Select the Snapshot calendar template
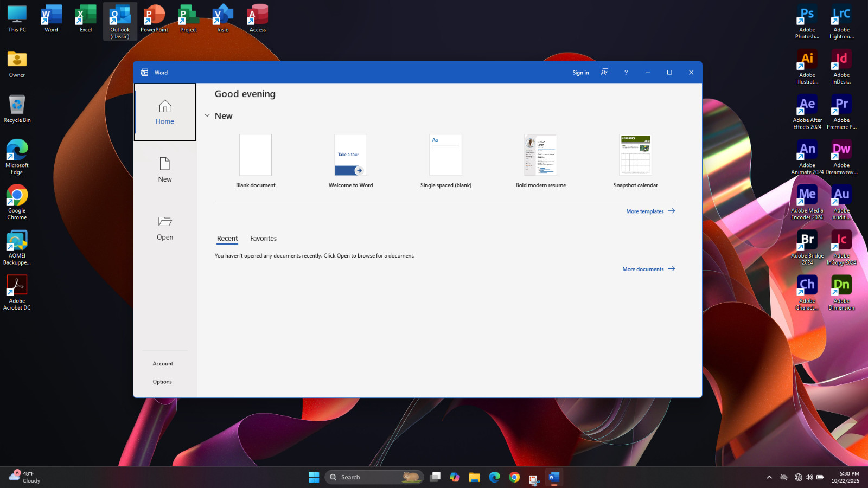 tap(636, 155)
